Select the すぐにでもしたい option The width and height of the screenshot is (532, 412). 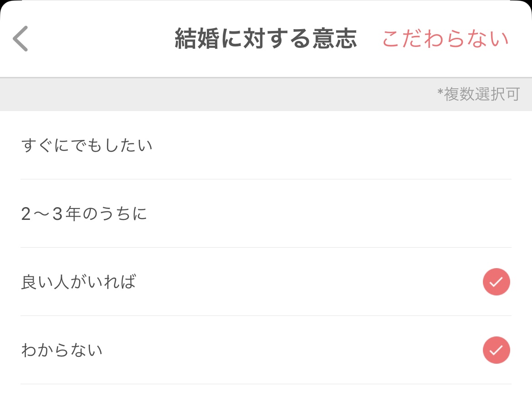click(x=87, y=146)
